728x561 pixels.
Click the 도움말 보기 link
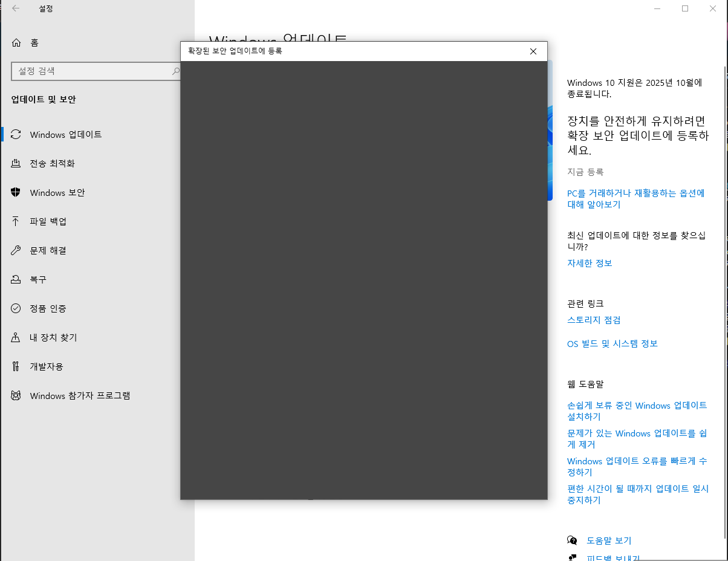609,540
